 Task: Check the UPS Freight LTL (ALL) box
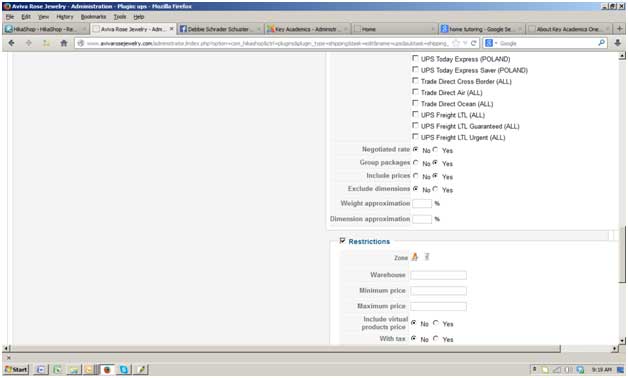click(415, 114)
